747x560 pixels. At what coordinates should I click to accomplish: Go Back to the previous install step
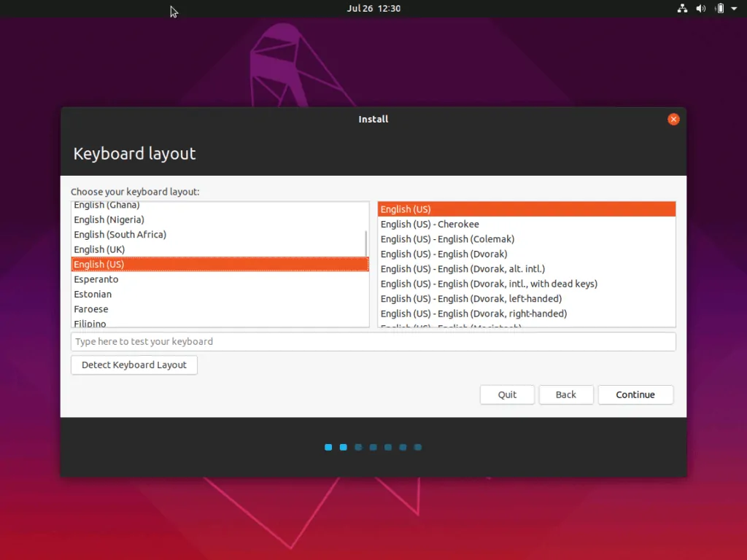[x=565, y=394]
